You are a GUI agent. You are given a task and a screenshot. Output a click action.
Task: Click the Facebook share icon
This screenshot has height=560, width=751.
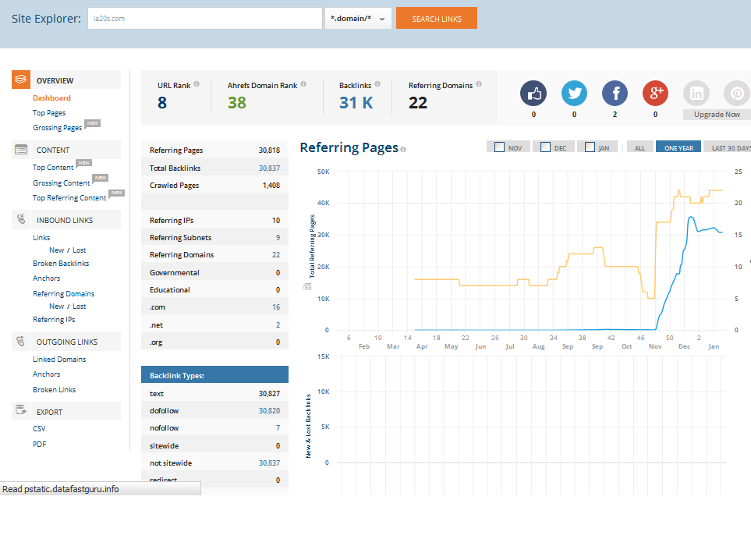tap(615, 94)
